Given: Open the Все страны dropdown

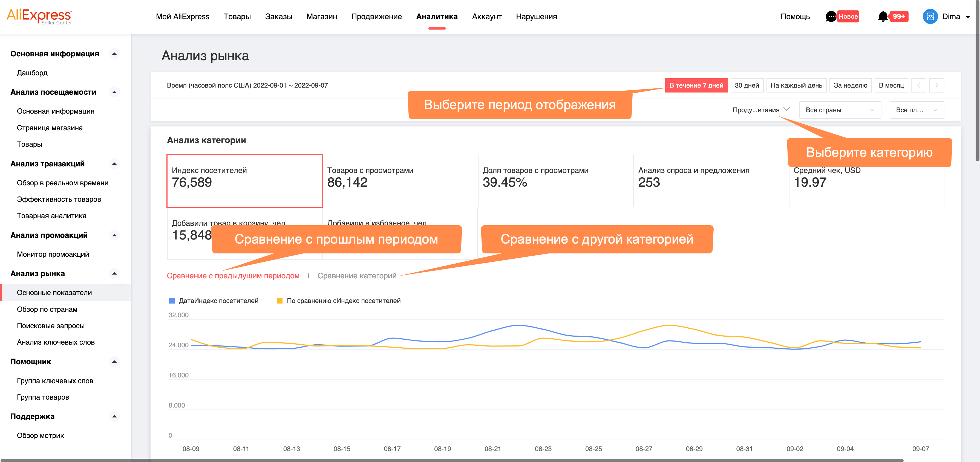Looking at the screenshot, I should 840,110.
